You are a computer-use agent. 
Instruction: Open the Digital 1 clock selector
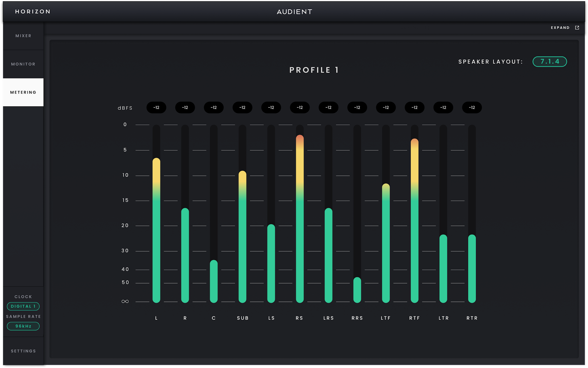pyautogui.click(x=23, y=306)
